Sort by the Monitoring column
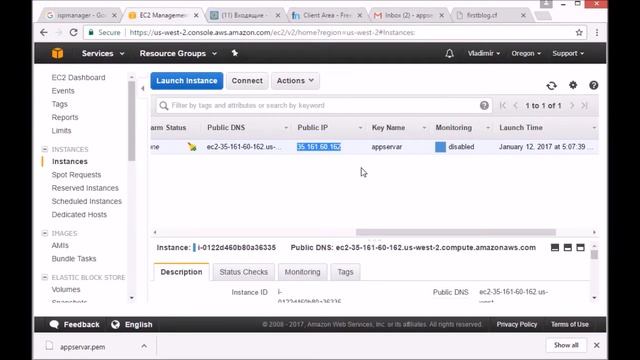Image resolution: width=640 pixels, height=360 pixels. point(453,128)
